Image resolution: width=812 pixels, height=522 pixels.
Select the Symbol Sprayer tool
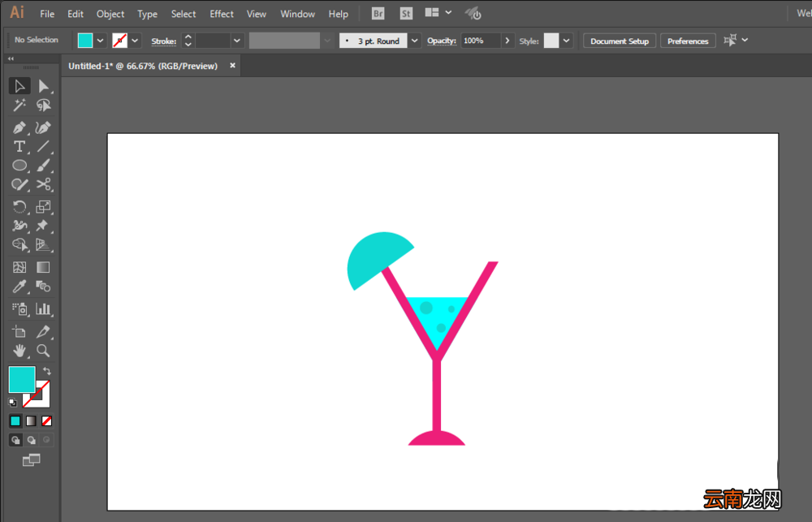(x=19, y=309)
